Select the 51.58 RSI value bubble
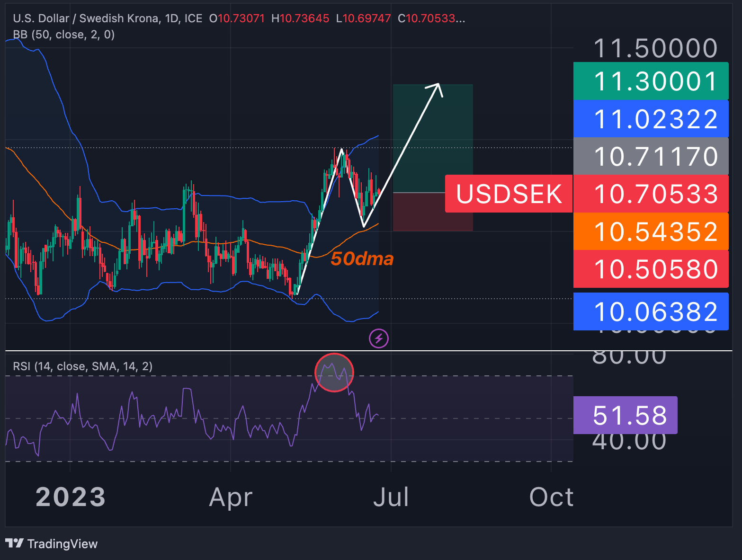 (x=625, y=415)
